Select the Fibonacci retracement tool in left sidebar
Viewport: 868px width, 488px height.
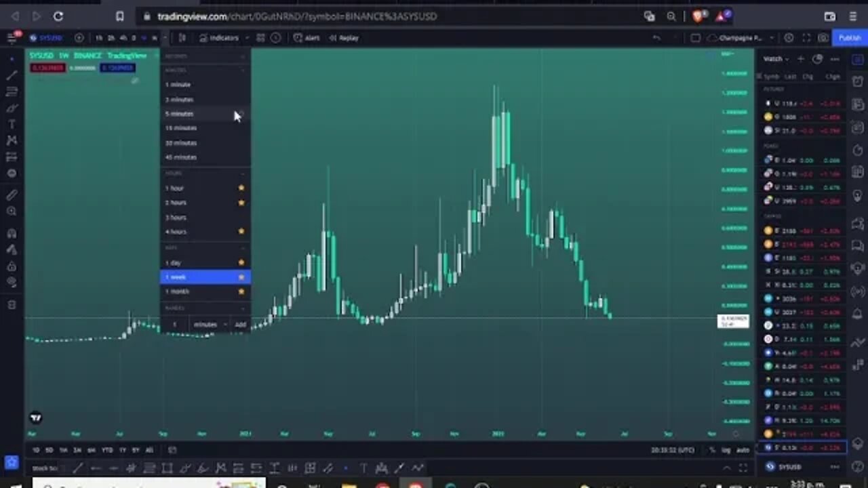12,91
